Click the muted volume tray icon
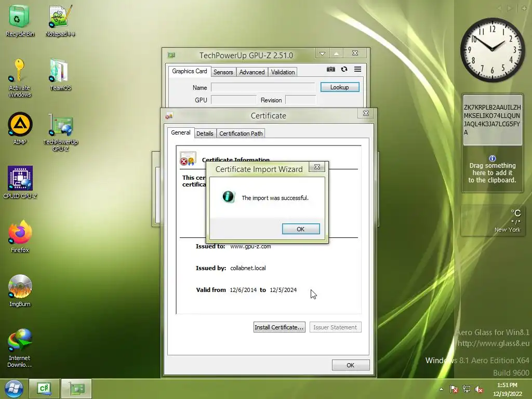532x399 pixels. (x=478, y=389)
